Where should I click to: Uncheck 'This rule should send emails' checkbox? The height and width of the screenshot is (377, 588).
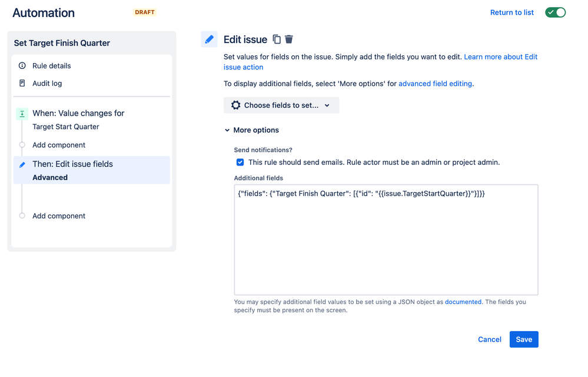(x=240, y=163)
